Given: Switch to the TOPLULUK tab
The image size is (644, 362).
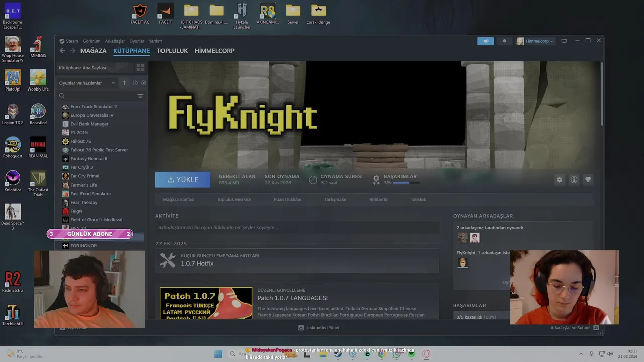Looking at the screenshot, I should coord(172,51).
